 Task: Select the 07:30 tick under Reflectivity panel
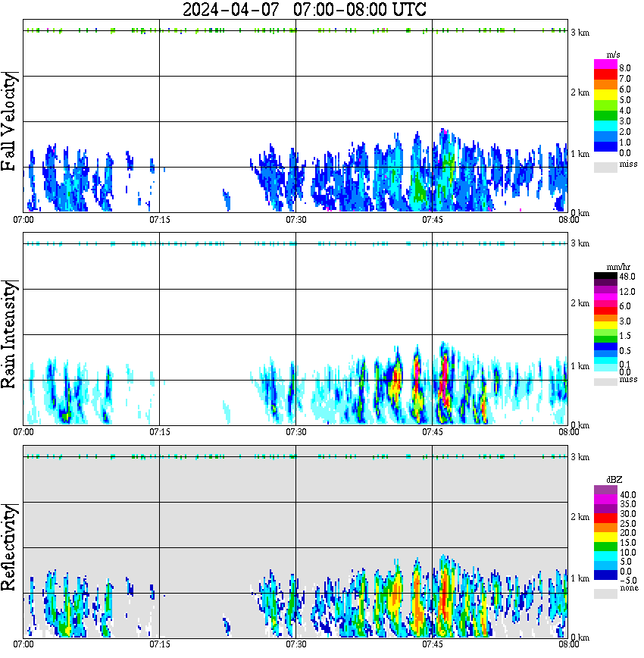tap(295, 644)
